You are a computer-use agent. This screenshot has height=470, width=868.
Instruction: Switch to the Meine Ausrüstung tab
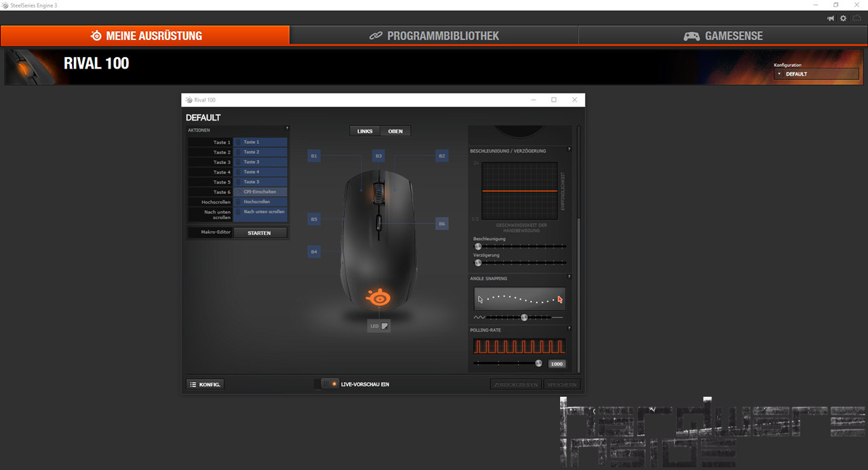coord(145,36)
